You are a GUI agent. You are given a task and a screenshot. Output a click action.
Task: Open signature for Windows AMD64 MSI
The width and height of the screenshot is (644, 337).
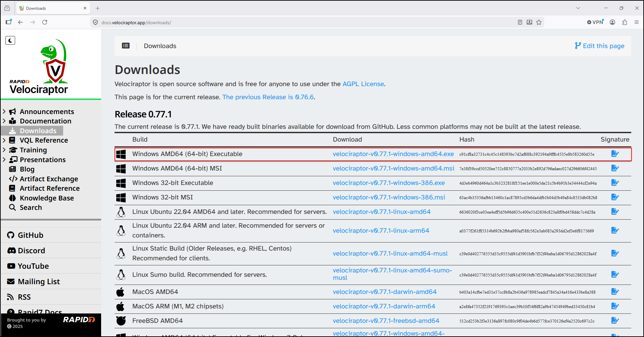coord(615,168)
